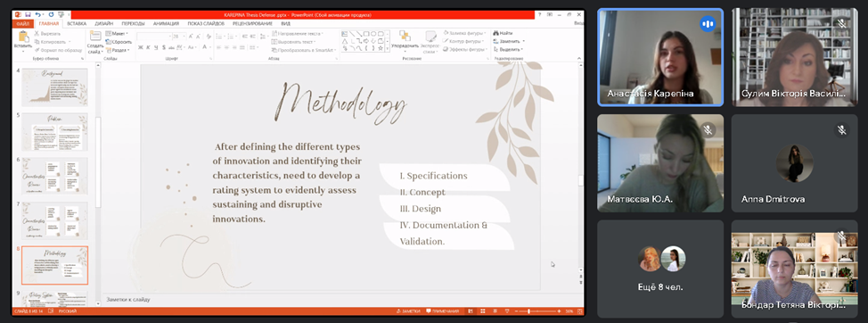Image resolution: width=868 pixels, height=323 pixels.
Task: Toggle underline Ч formatting
Action: point(156,47)
